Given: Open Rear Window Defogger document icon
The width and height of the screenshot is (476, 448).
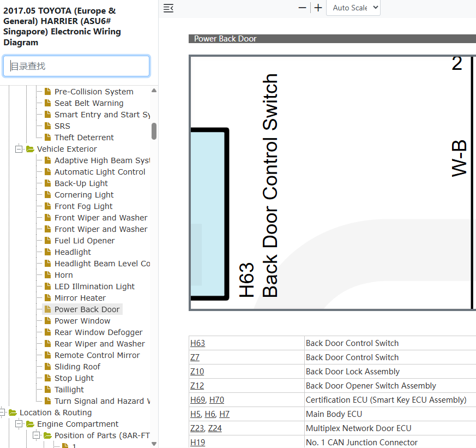Looking at the screenshot, I should coord(47,332).
